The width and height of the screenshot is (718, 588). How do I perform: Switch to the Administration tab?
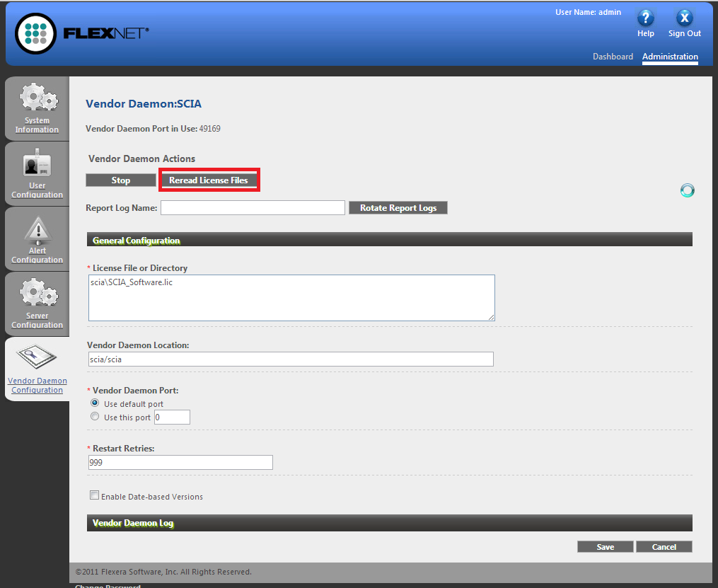(x=670, y=57)
